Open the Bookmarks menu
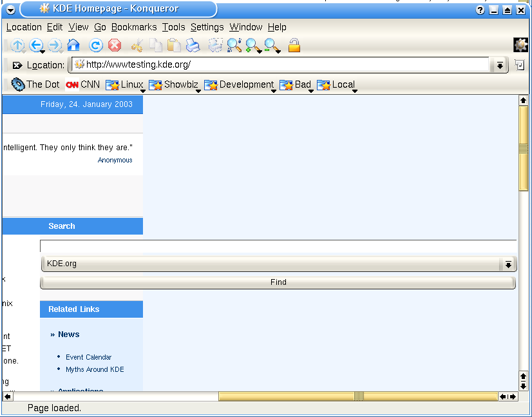 134,27
